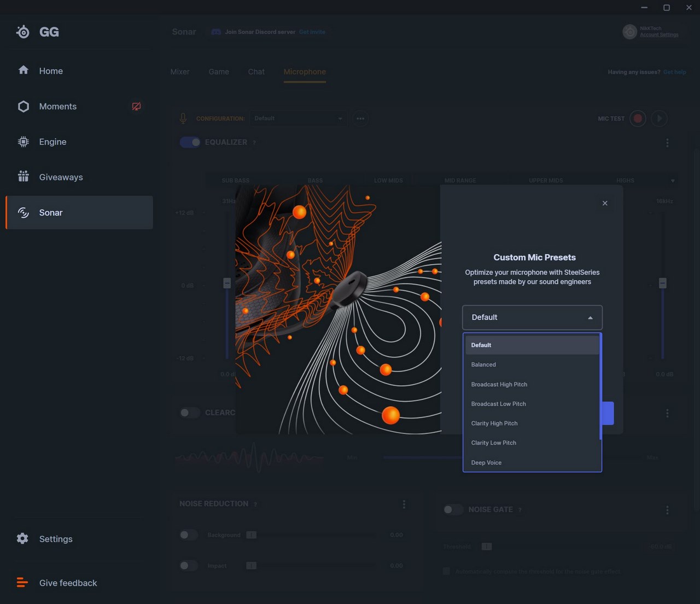
Task: Click the configuration more options button
Action: tap(360, 118)
